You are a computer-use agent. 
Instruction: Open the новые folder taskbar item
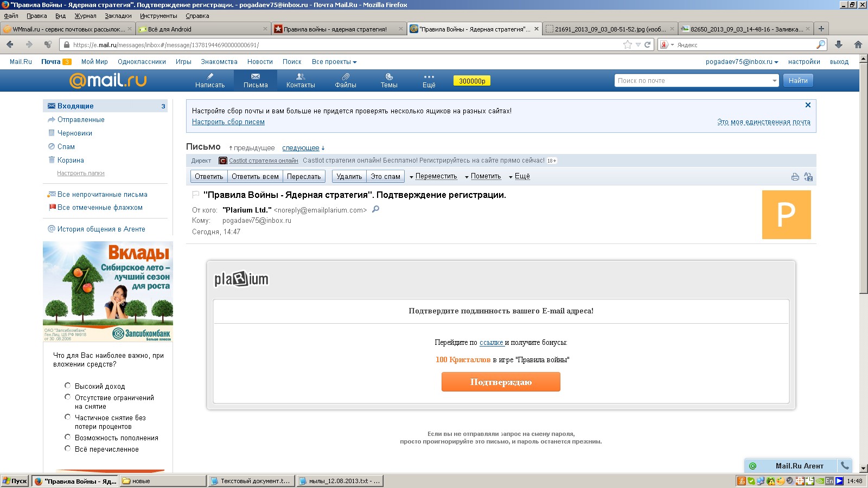(x=163, y=481)
